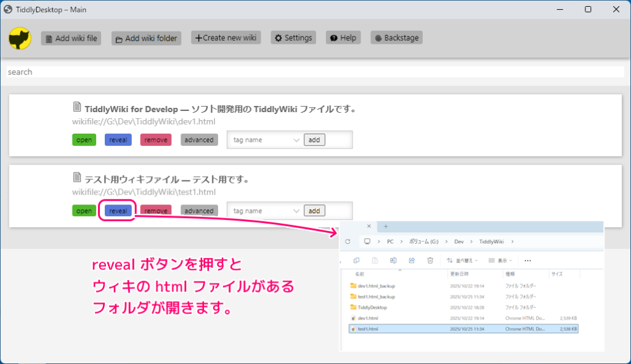
Task: Click the Rename icon in Explorer toolbar
Action: point(393,261)
